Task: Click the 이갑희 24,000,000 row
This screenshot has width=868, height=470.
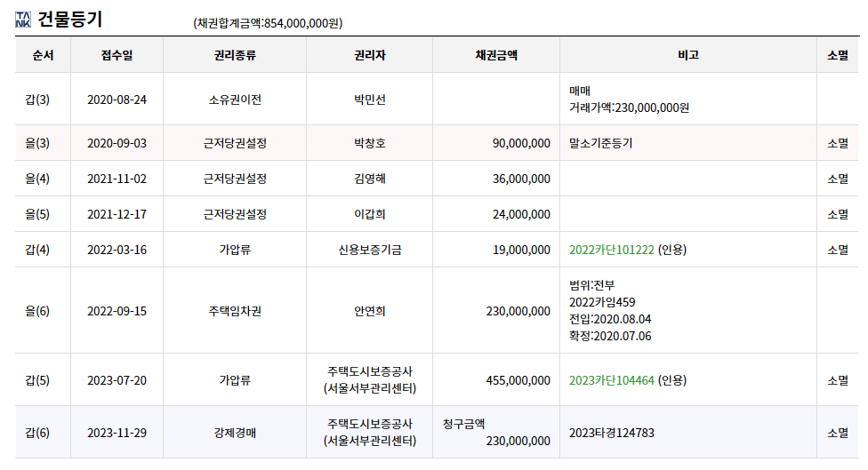Action: 437,214
